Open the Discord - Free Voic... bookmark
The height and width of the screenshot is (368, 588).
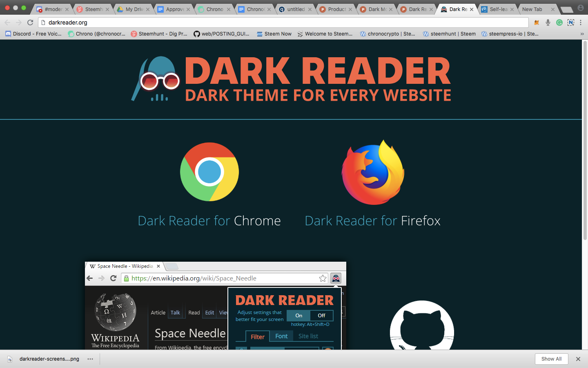tap(33, 34)
